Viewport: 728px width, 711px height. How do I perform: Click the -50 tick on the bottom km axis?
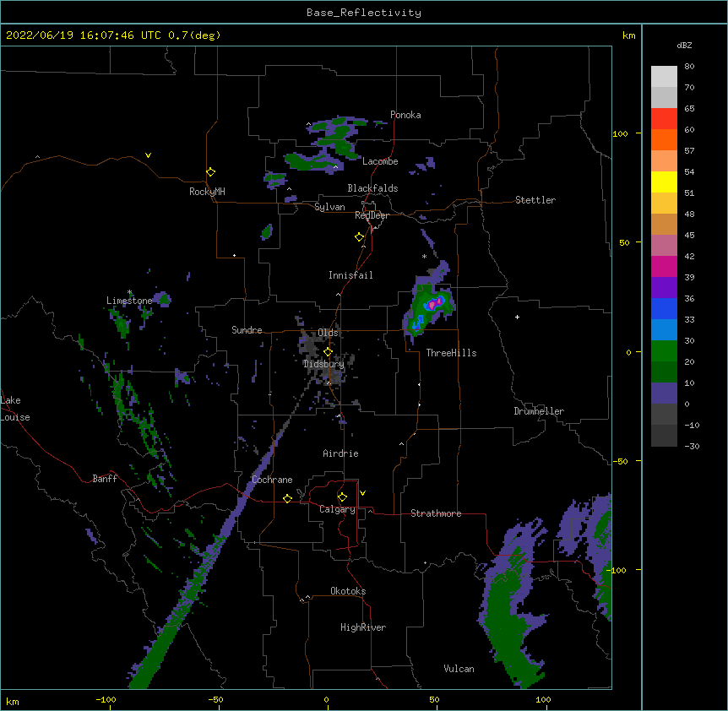(216, 699)
